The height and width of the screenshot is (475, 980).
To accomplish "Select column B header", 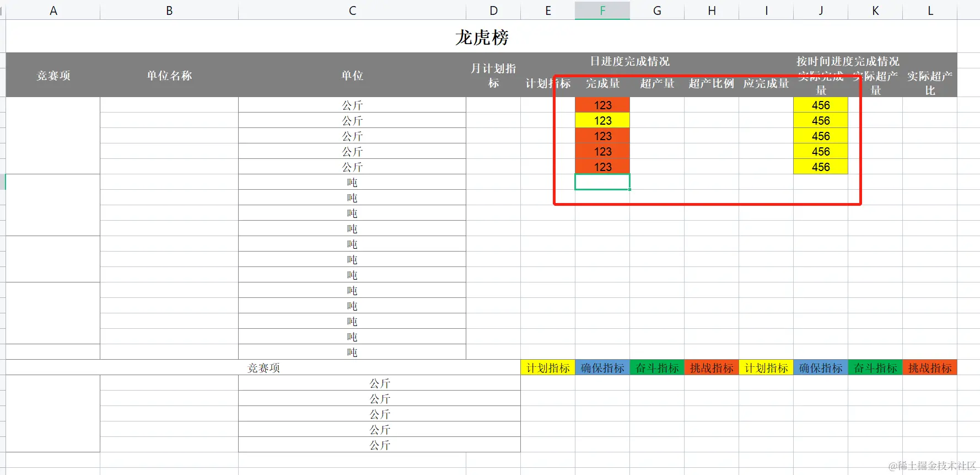I will [169, 10].
